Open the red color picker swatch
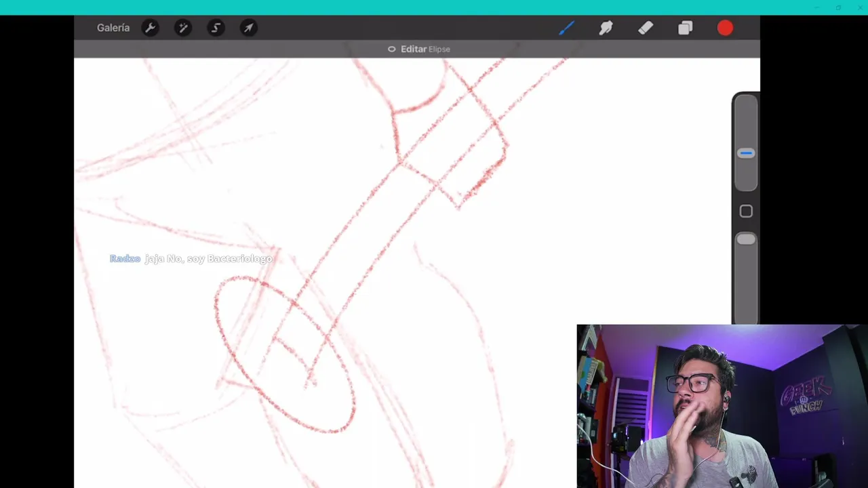 725,28
